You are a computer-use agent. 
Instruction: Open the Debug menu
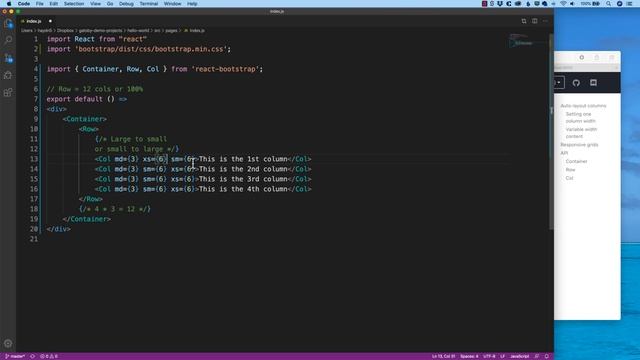click(126, 4)
